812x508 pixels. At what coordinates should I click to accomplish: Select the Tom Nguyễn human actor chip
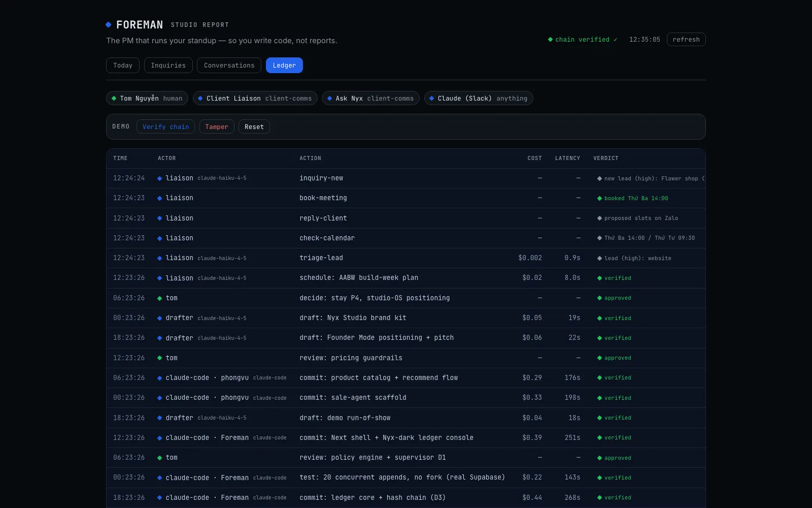[147, 99]
